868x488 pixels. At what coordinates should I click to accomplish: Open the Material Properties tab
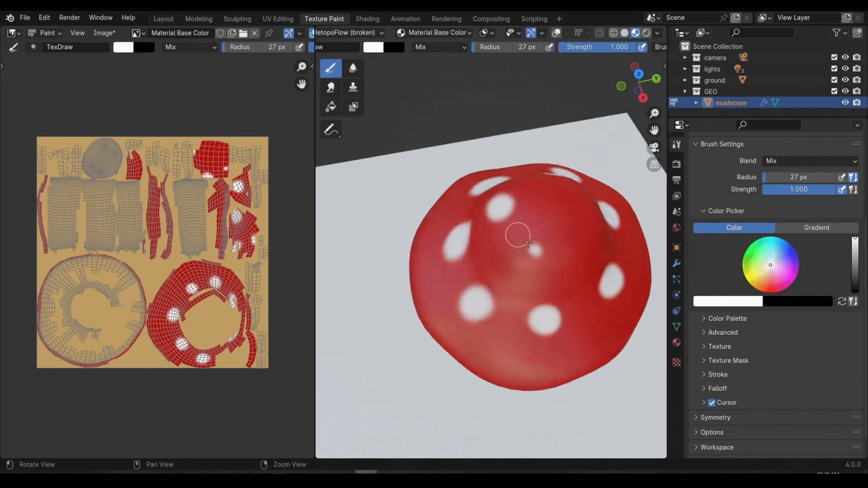click(676, 342)
